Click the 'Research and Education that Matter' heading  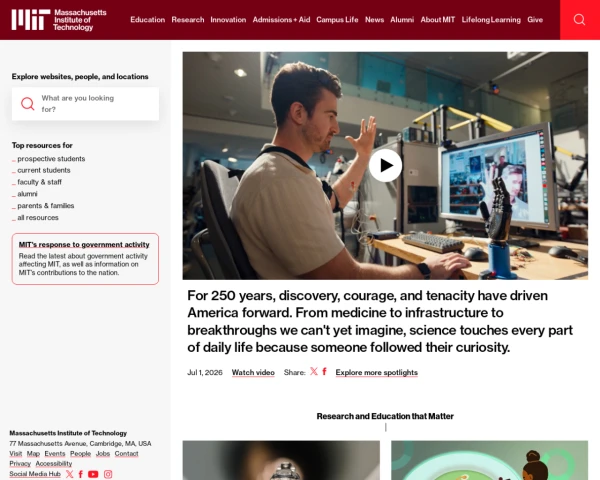point(385,416)
